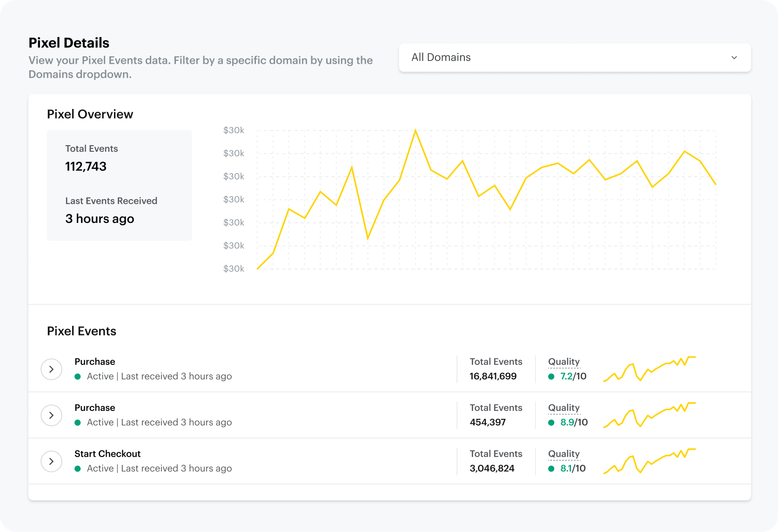Expand the Purchase row with 454,397 events

point(51,415)
